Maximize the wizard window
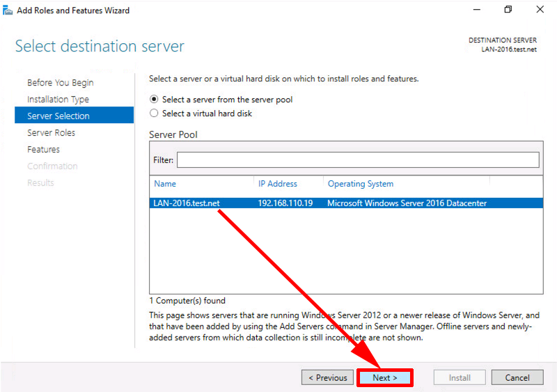The image size is (557, 392). point(508,10)
